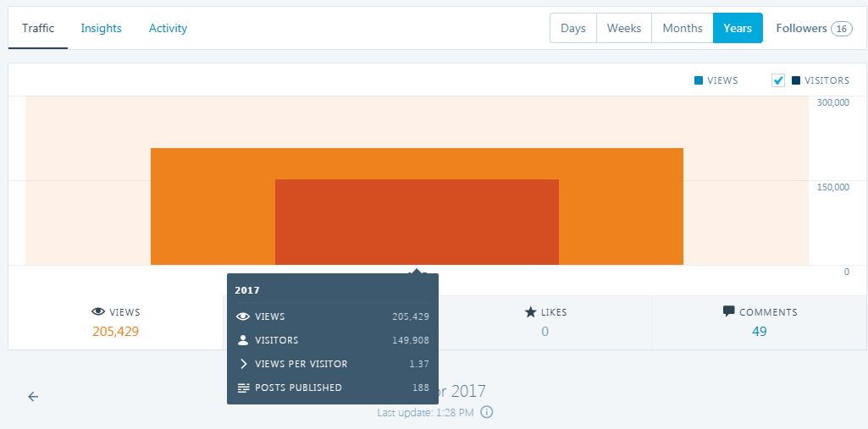Click the person icon beside Visitors in tooltip
This screenshot has width=868, height=429.
coord(242,340)
